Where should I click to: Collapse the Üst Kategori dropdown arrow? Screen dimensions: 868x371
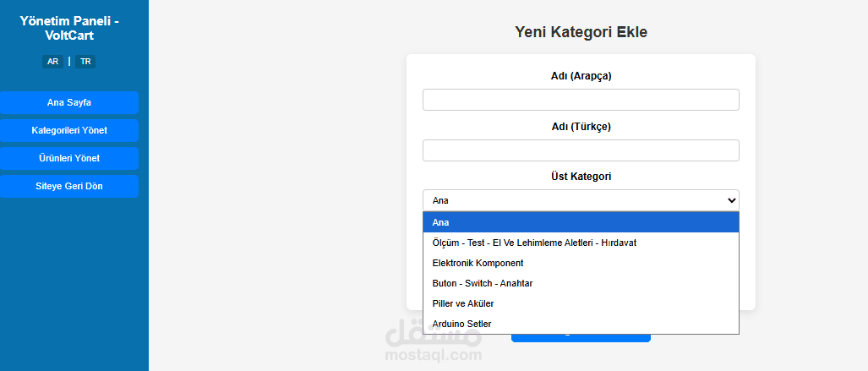[731, 200]
